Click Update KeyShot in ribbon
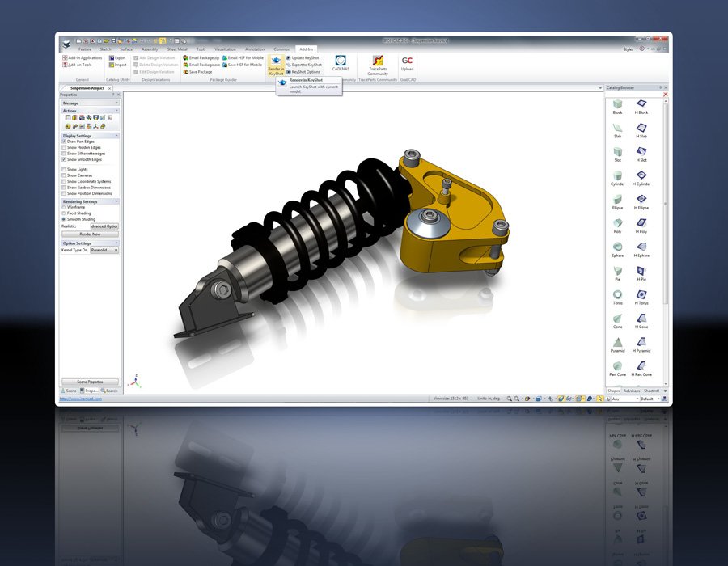The height and width of the screenshot is (566, 728). pyautogui.click(x=303, y=58)
